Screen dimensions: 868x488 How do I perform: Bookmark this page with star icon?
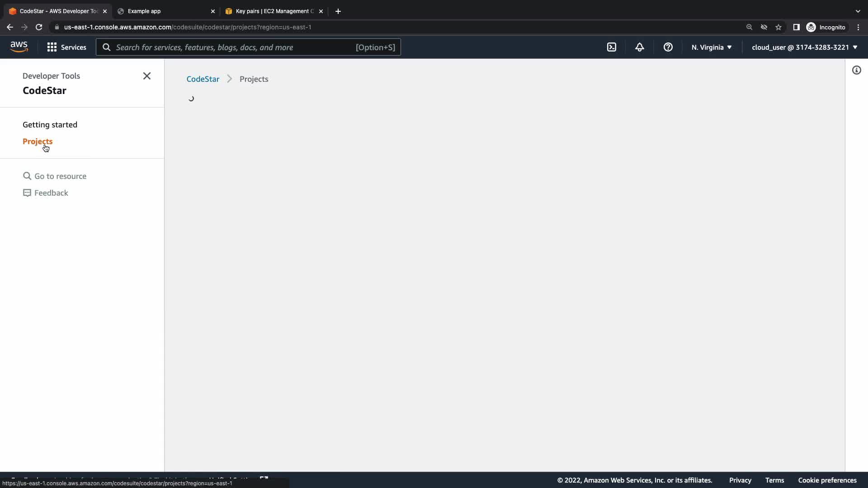coord(778,27)
